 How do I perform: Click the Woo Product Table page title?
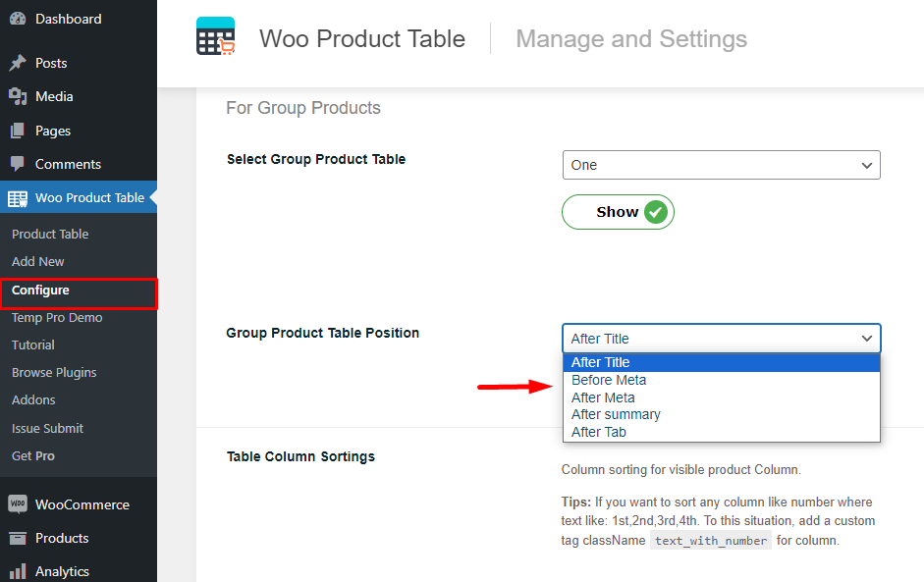pos(362,39)
